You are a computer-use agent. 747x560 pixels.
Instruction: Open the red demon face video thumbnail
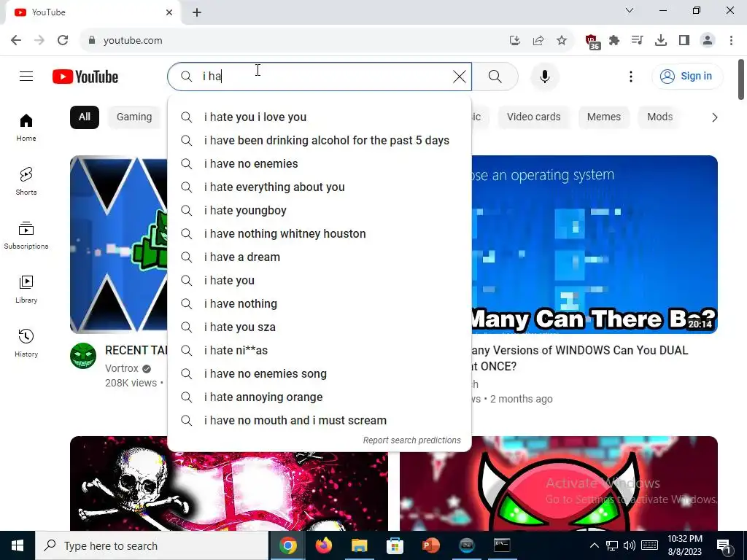pyautogui.click(x=558, y=483)
